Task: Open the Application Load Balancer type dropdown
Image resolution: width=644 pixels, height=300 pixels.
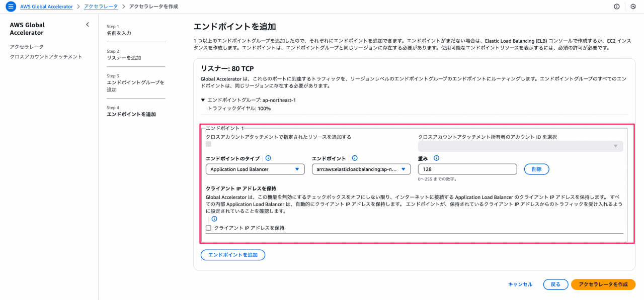Action: pos(255,169)
